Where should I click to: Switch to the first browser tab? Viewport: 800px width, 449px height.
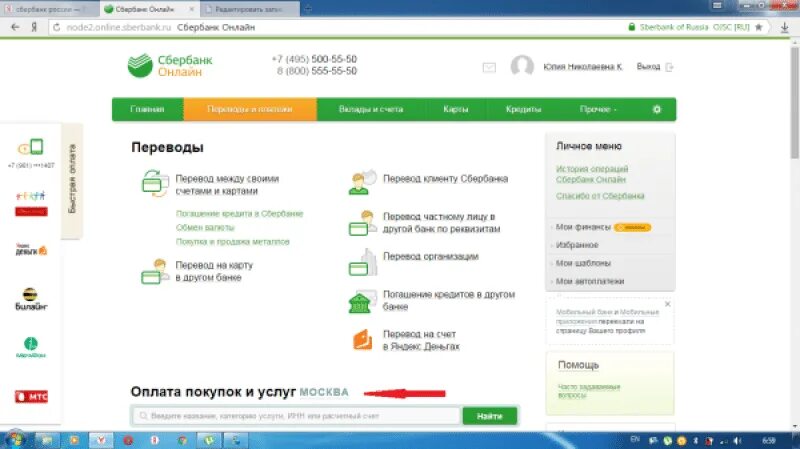[48, 9]
